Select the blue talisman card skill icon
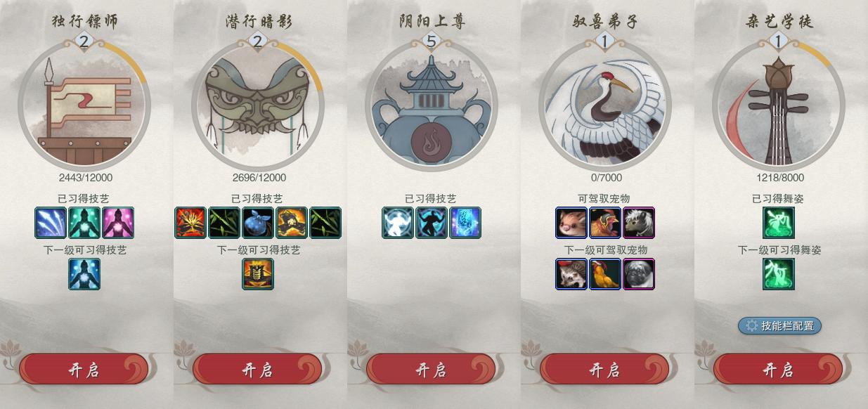The image size is (868, 409). [465, 223]
